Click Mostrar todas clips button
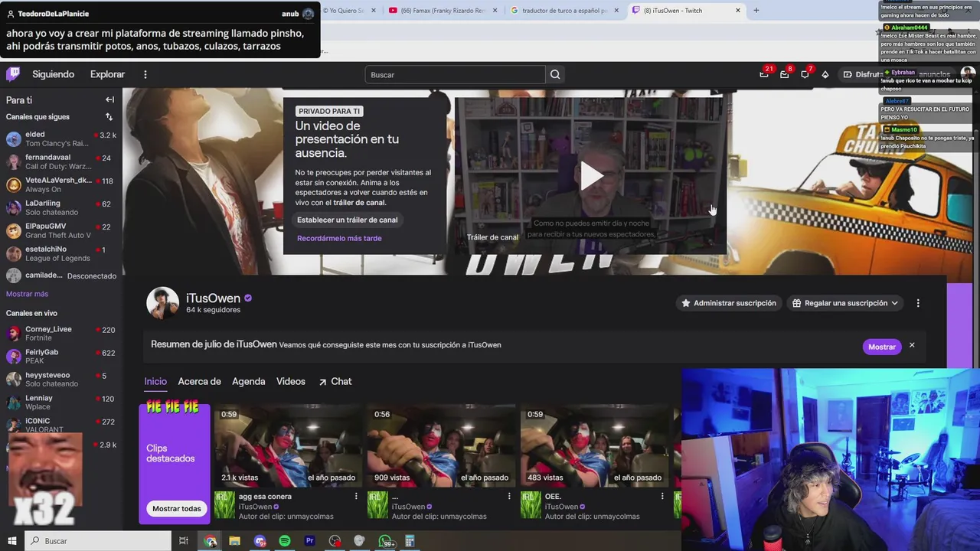The image size is (980, 551). tap(176, 509)
